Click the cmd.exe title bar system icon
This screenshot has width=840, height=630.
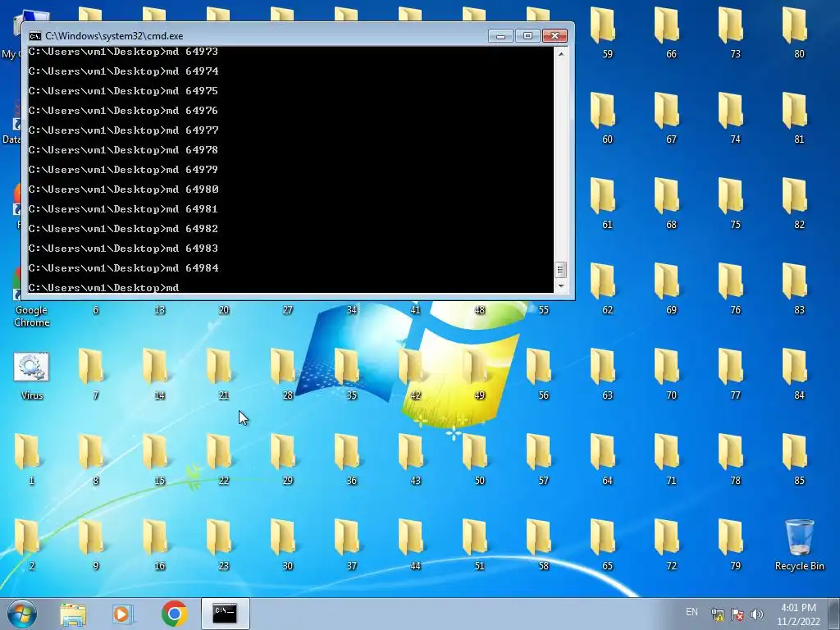click(x=34, y=36)
